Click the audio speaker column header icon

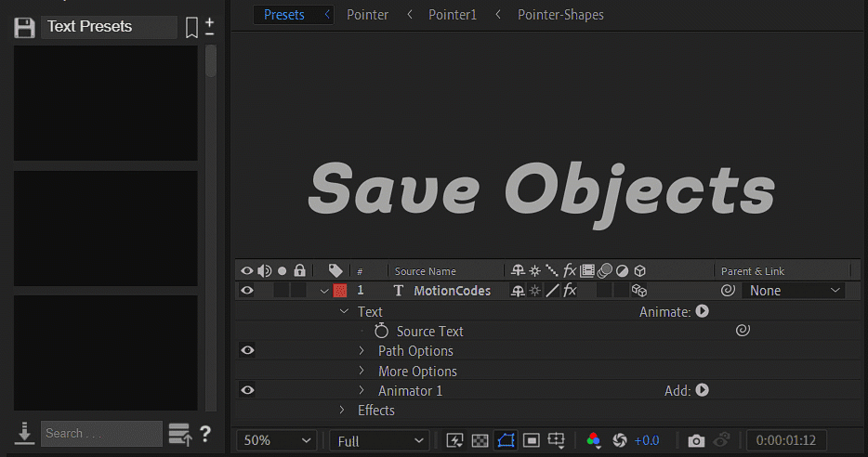pos(265,270)
